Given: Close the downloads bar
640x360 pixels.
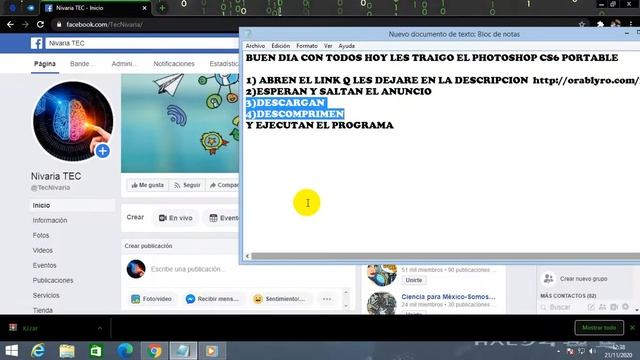Looking at the screenshot, I should [632, 328].
